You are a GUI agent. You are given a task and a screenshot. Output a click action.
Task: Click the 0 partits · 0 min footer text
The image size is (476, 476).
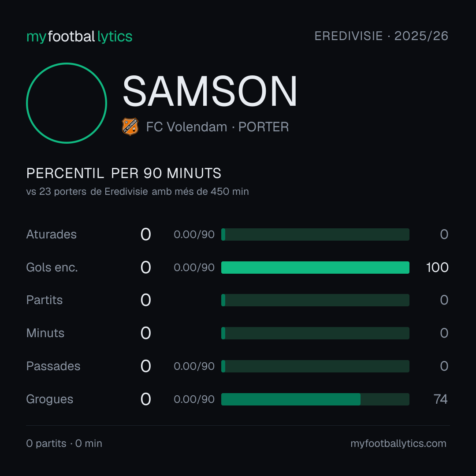(x=64, y=443)
